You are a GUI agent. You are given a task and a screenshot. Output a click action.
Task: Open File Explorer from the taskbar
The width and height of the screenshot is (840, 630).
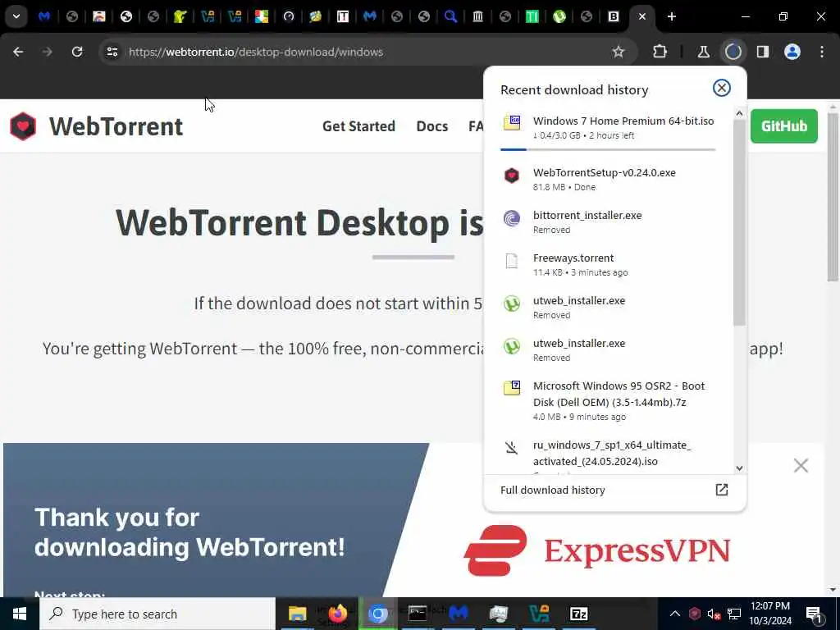pyautogui.click(x=297, y=614)
